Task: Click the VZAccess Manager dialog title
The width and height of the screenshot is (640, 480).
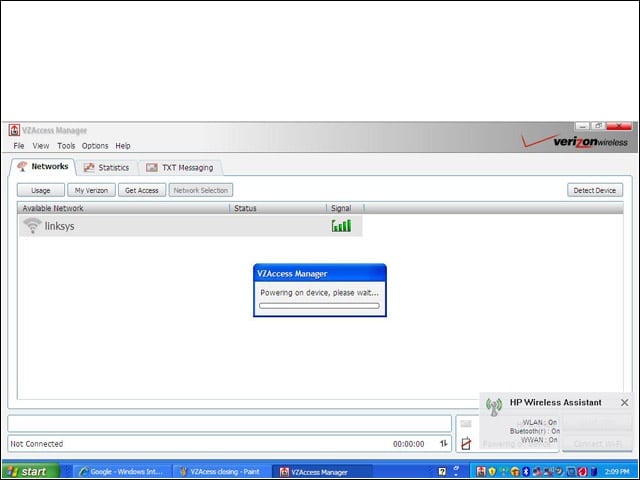Action: click(292, 273)
